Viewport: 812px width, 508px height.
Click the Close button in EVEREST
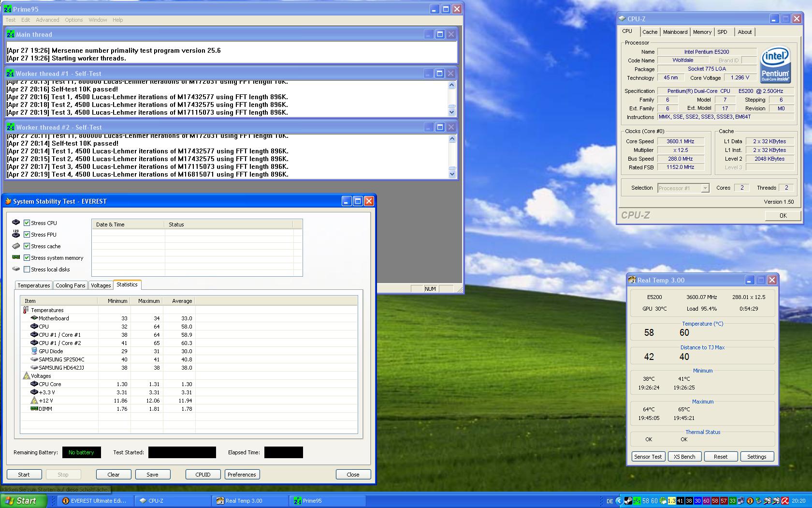[353, 475]
